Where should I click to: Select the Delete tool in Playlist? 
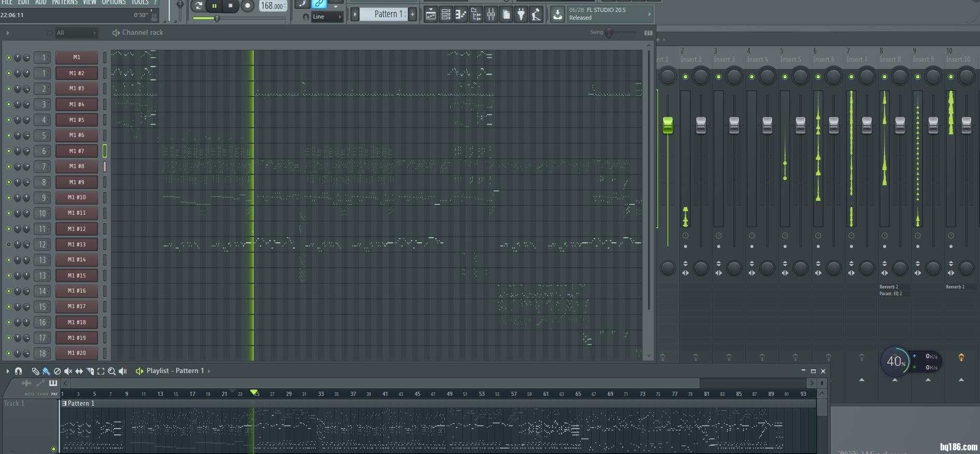[57, 371]
